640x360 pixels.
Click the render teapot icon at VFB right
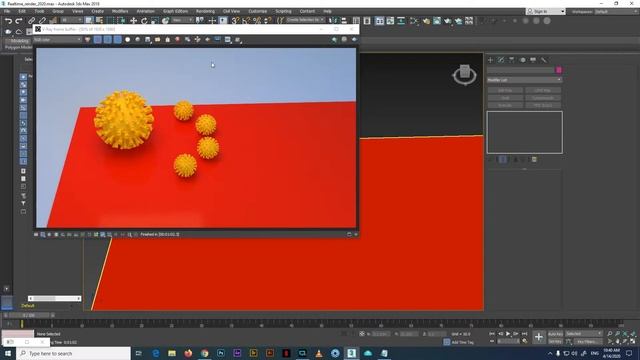point(354,40)
